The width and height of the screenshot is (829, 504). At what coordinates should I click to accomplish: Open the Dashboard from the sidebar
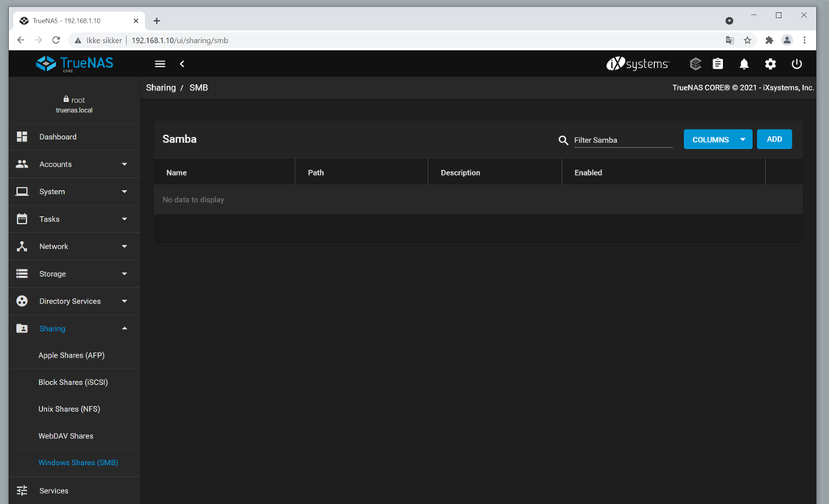[x=57, y=137]
